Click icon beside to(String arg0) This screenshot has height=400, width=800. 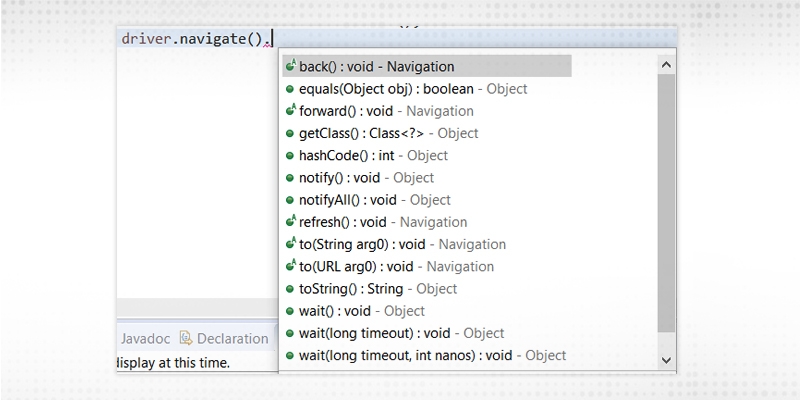point(290,244)
